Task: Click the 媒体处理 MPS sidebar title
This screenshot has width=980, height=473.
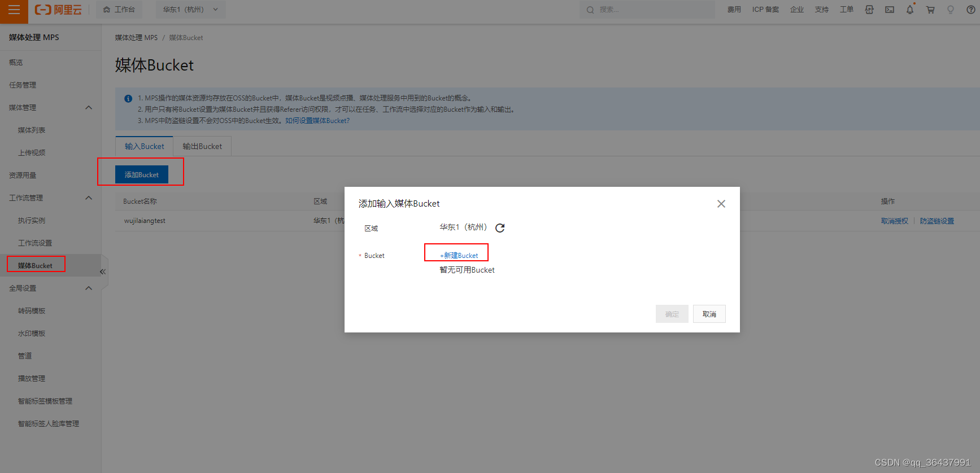Action: tap(34, 37)
